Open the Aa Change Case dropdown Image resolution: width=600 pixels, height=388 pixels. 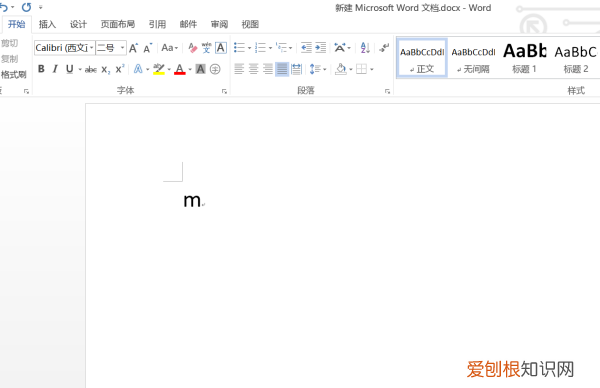point(170,48)
